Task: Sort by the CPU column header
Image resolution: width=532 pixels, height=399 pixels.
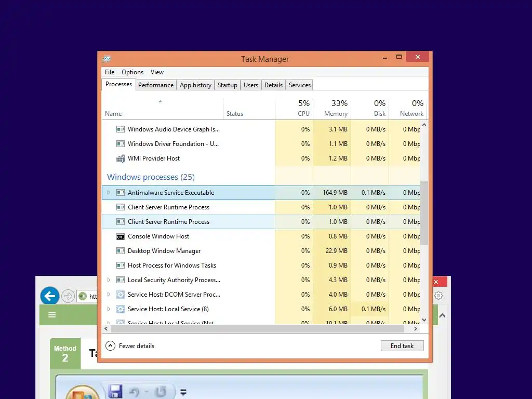Action: tap(294, 109)
